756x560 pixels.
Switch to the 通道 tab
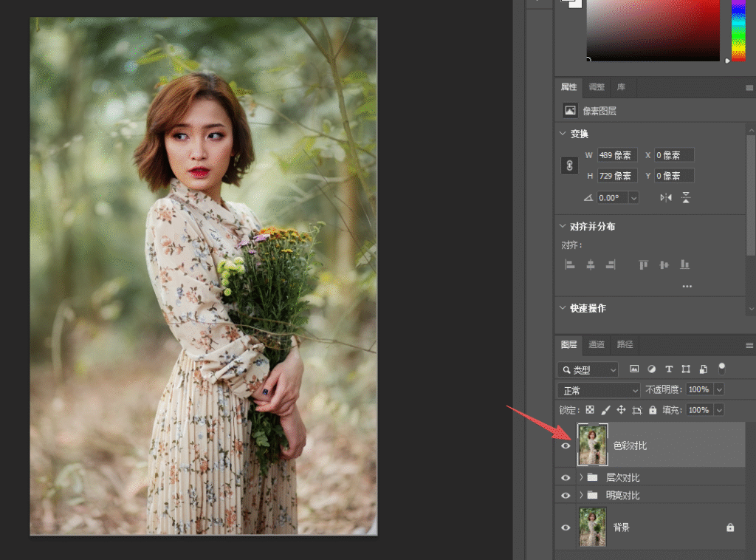[x=597, y=344]
